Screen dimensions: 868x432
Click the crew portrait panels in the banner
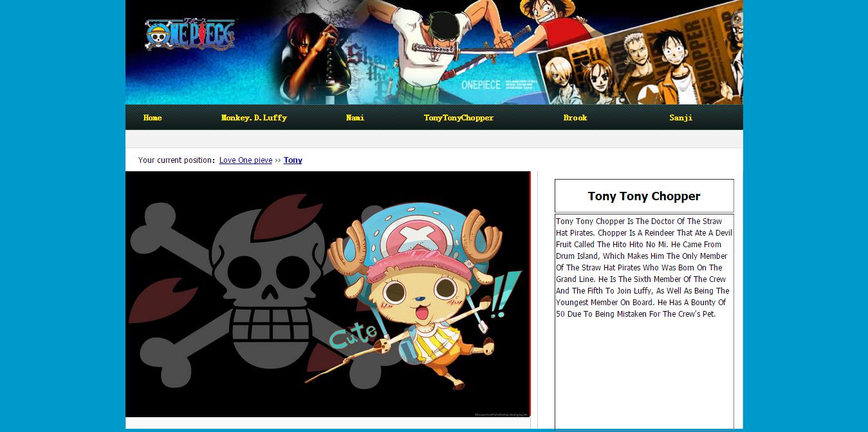click(643, 64)
